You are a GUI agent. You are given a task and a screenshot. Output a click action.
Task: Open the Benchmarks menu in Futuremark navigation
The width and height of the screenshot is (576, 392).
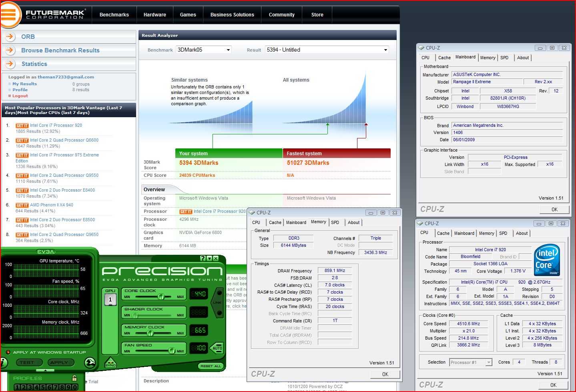point(114,15)
